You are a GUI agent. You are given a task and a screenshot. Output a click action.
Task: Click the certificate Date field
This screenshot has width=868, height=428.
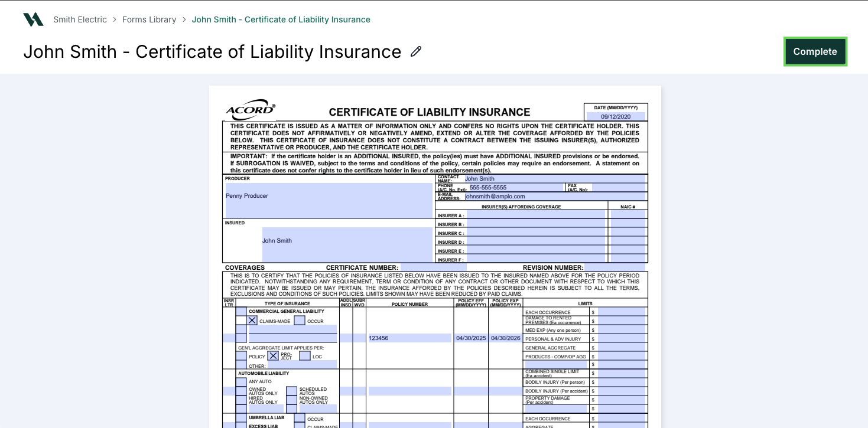pyautogui.click(x=616, y=116)
